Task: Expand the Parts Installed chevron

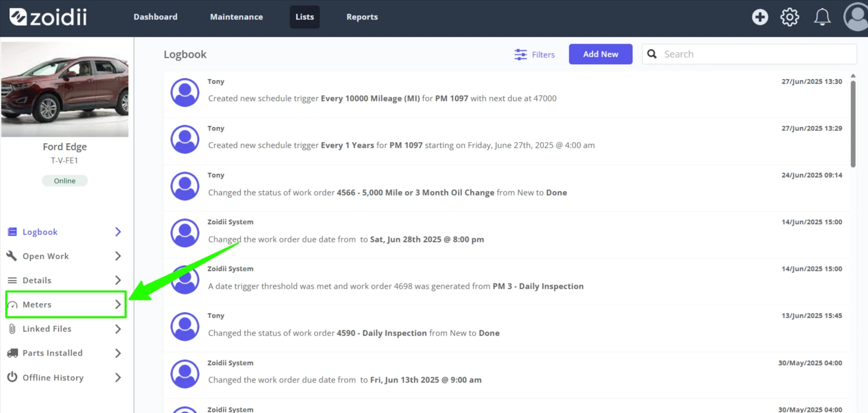Action: 118,353
